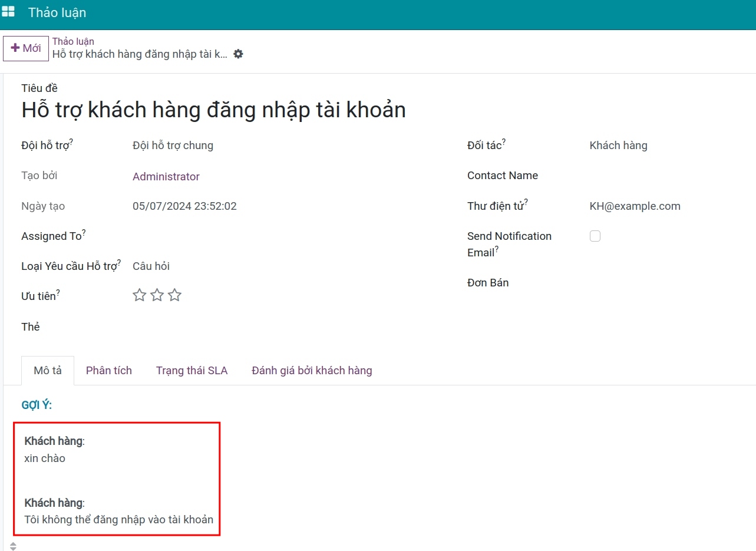Click the resize handle icon at bottom left
The width and height of the screenshot is (756, 551).
pyautogui.click(x=13, y=546)
